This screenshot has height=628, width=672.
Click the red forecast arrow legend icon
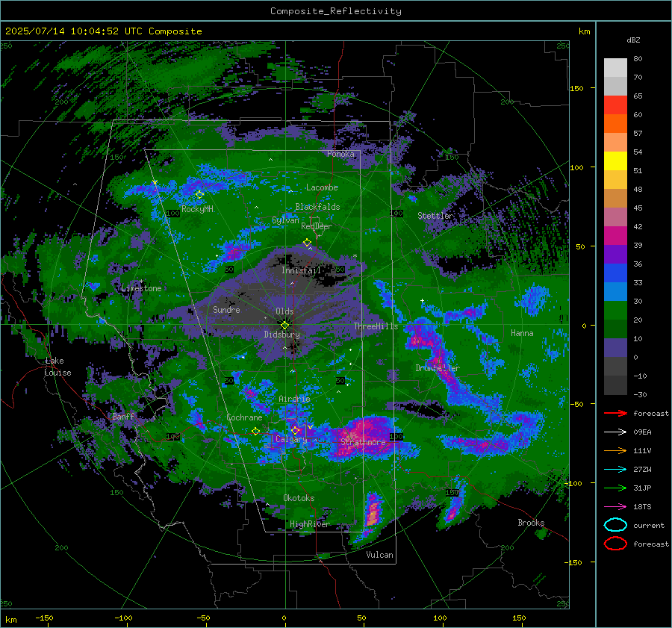615,413
